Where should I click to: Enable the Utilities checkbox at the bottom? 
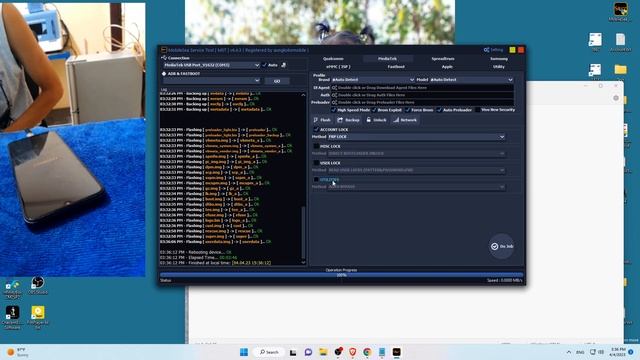[316, 180]
